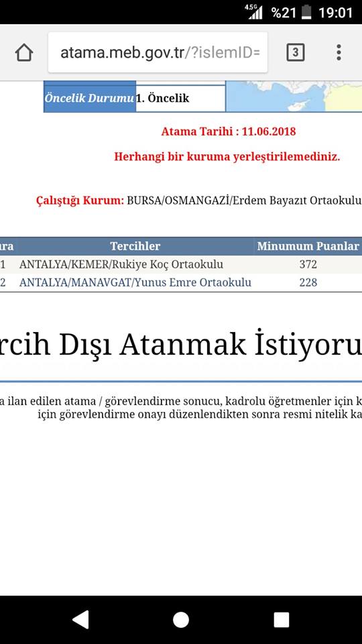Tap the Android home circle button

(181, 620)
